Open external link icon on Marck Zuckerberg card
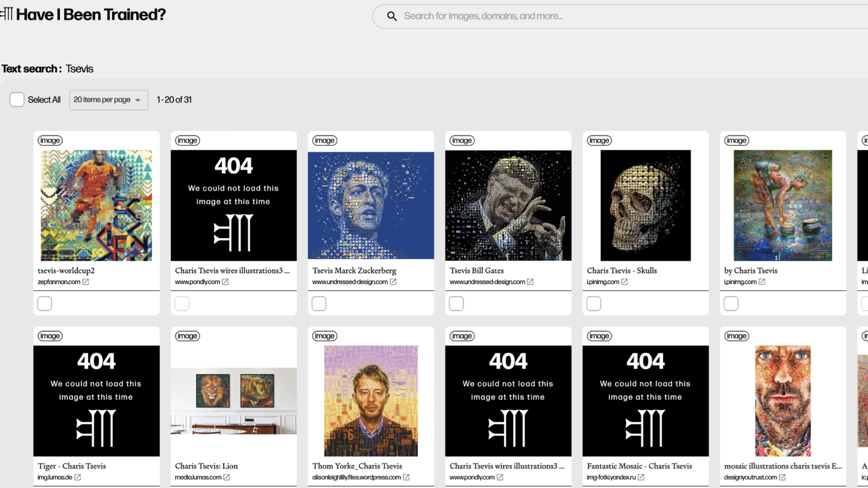868x488 pixels. click(393, 282)
